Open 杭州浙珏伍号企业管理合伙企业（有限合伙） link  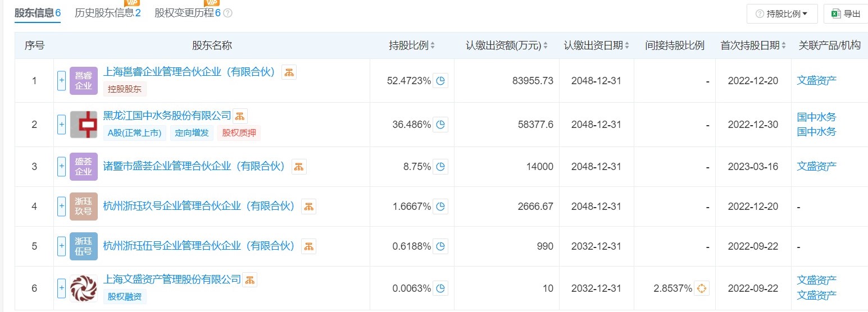point(201,246)
